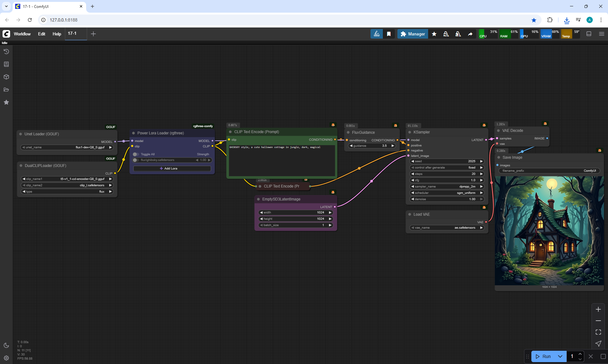Open the model library cube icon
This screenshot has width=608, height=364.
pos(6,77)
